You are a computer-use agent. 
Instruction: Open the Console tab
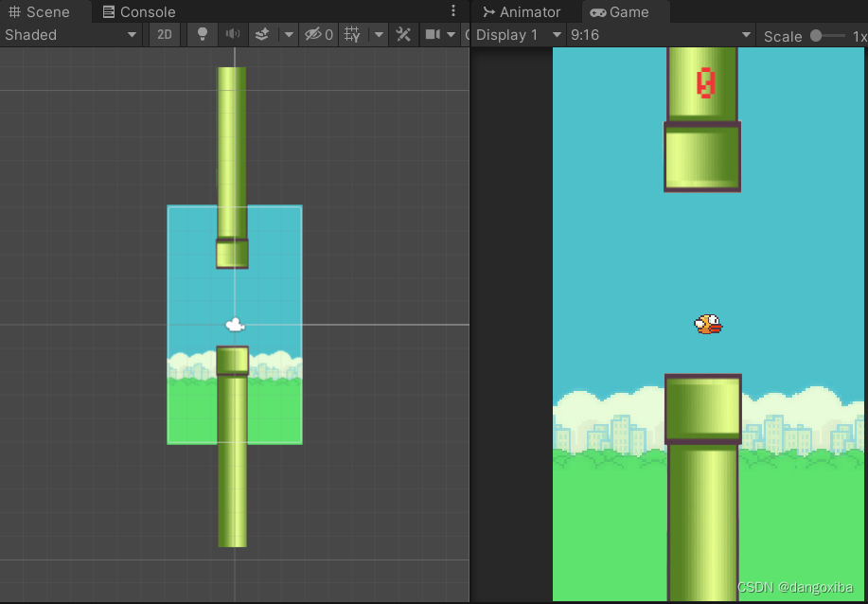pyautogui.click(x=139, y=11)
